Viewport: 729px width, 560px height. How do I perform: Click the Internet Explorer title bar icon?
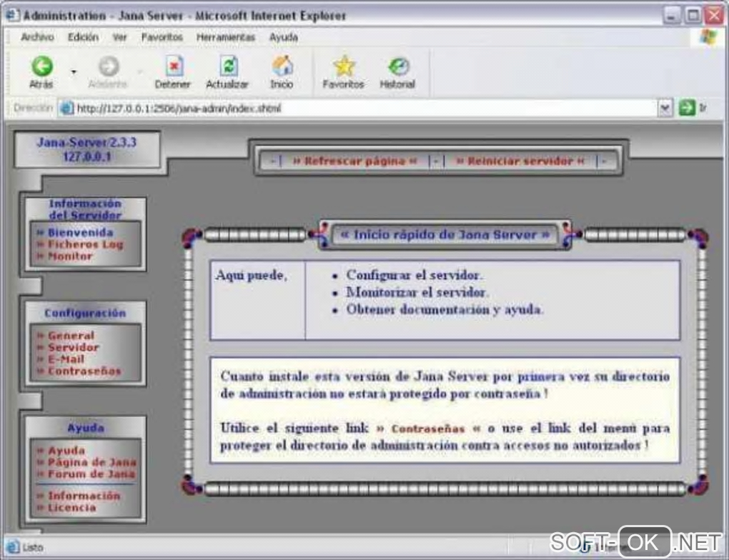[x=13, y=15]
